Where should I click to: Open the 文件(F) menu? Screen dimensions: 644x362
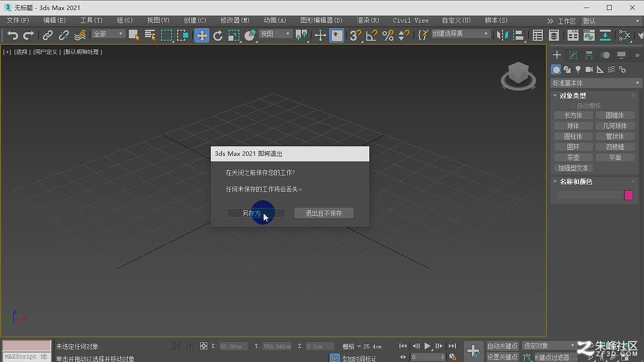click(x=18, y=21)
